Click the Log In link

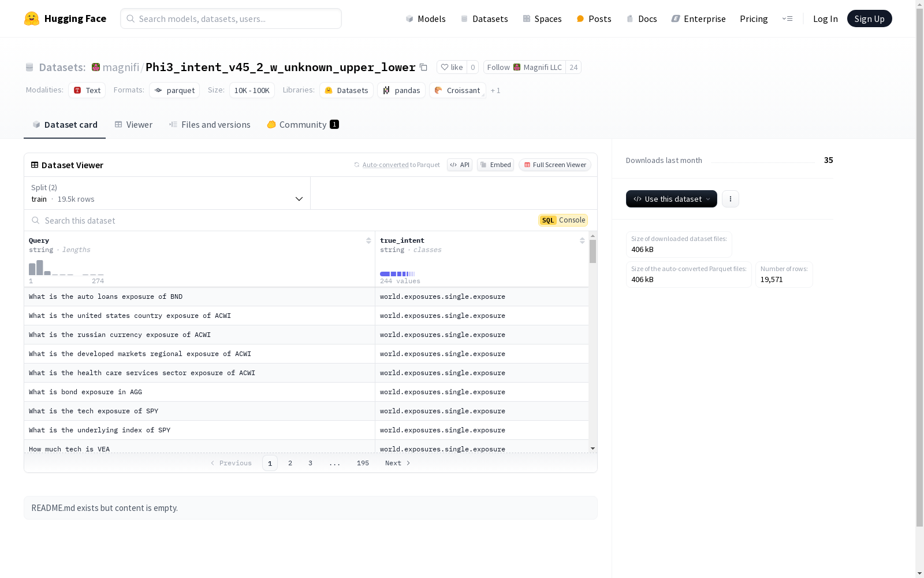[x=825, y=18]
